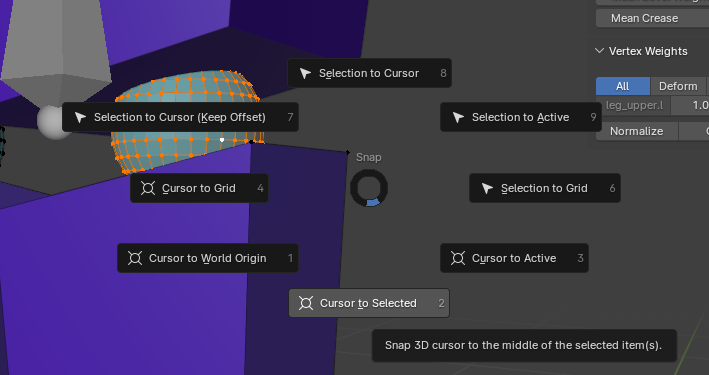Switch vertex weights filter to Deform
The image size is (709, 375).
tap(678, 86)
